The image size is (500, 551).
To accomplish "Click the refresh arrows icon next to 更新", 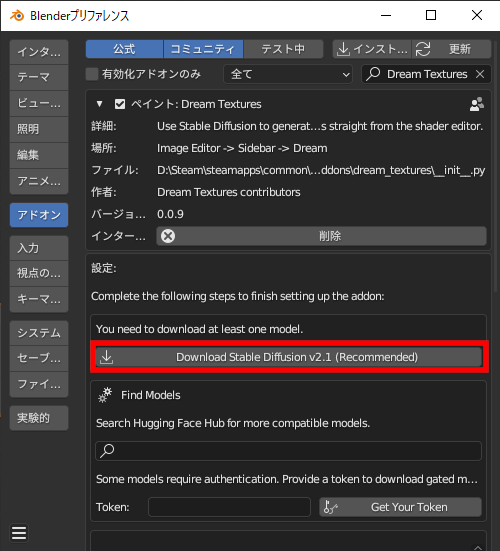I will (423, 49).
